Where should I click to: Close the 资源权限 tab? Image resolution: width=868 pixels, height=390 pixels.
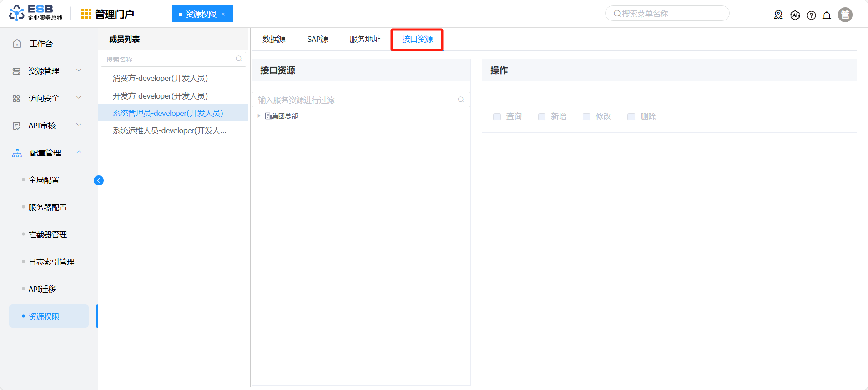click(223, 14)
